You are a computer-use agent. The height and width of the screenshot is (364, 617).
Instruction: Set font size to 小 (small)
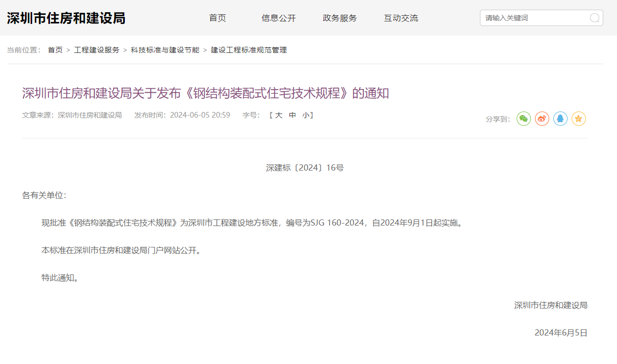[305, 115]
